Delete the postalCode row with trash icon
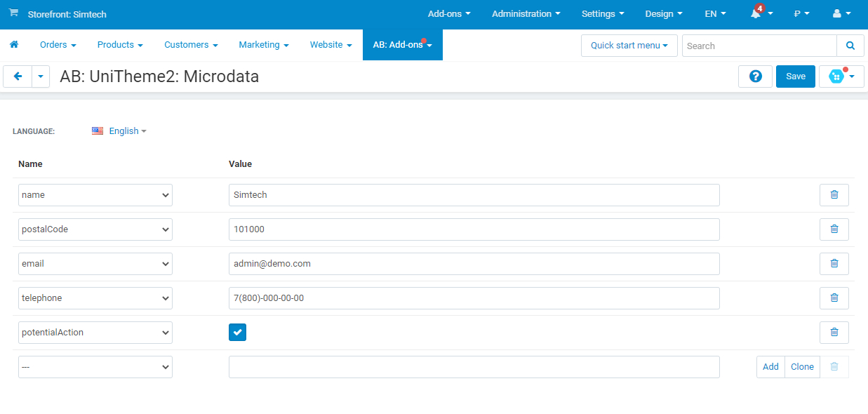 pos(834,229)
